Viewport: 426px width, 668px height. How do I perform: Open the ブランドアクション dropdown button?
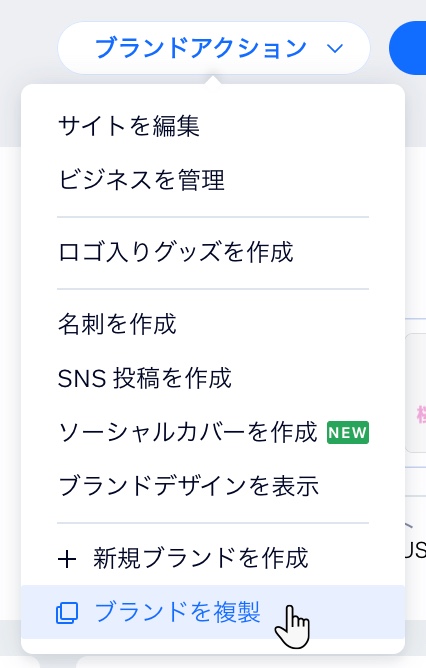[213, 48]
